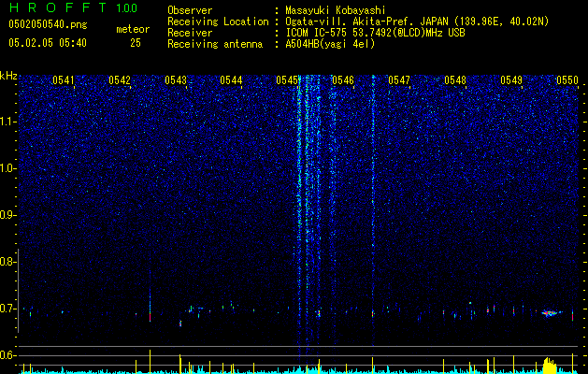Click the 0542 time marker
Image resolution: width=588 pixels, height=374 pixels.
click(120, 80)
